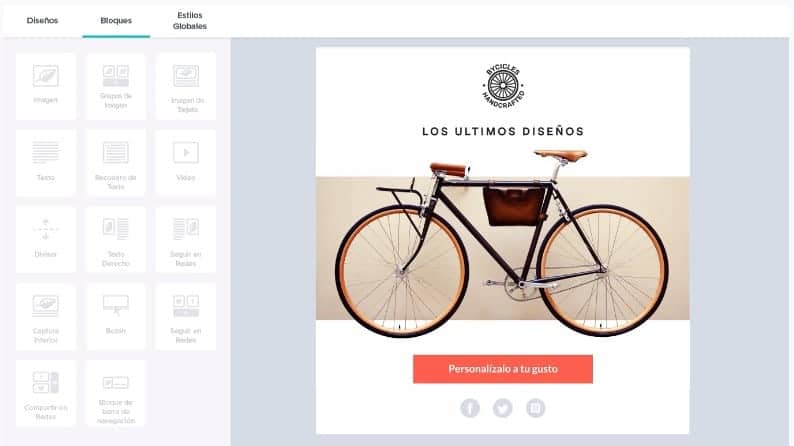Click the Facebook icon in email footer
This screenshot has width=794, height=446.
pyautogui.click(x=470, y=408)
